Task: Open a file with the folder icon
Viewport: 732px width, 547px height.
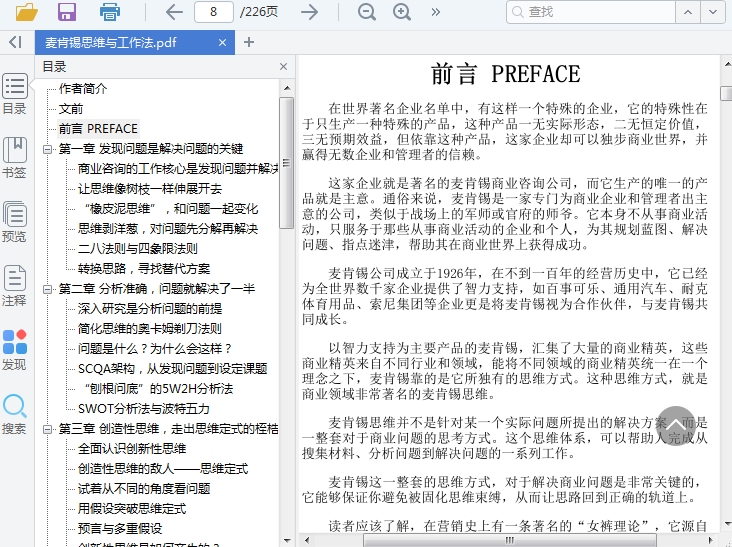Action: [x=27, y=12]
